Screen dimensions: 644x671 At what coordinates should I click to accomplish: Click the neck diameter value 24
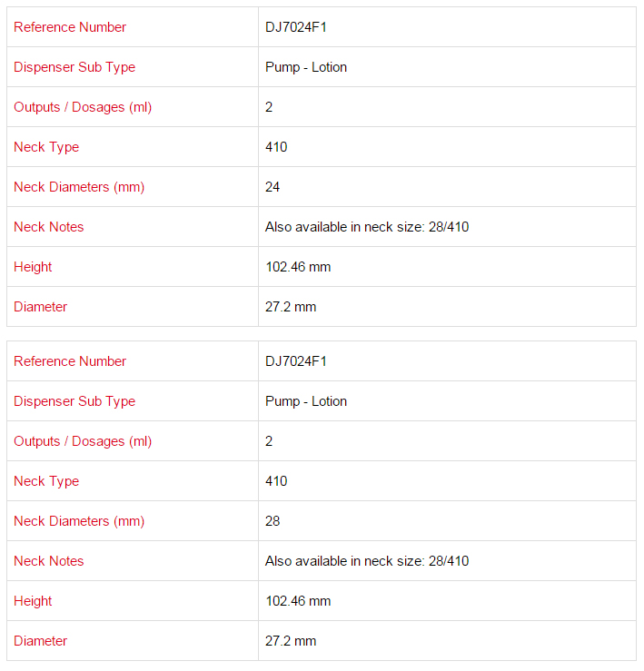point(272,187)
